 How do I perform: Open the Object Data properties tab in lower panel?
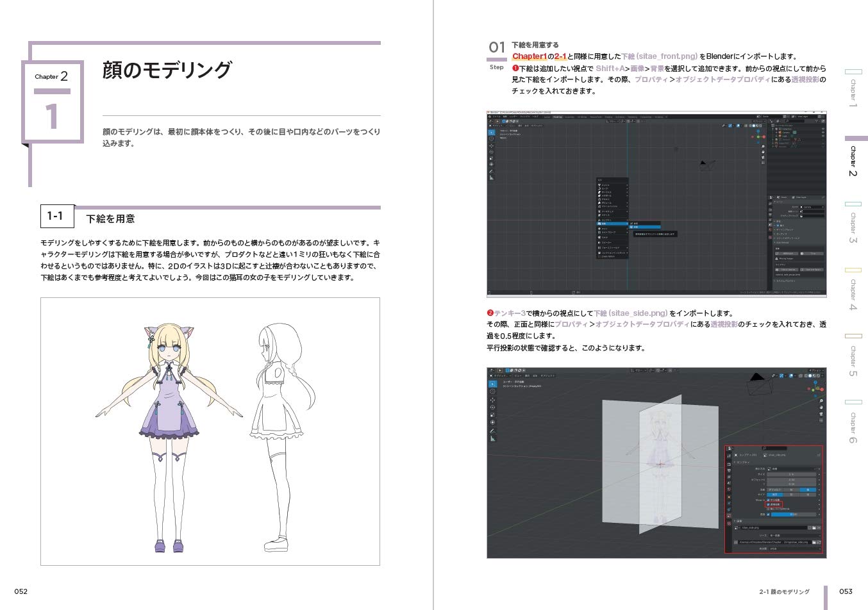pos(729,516)
